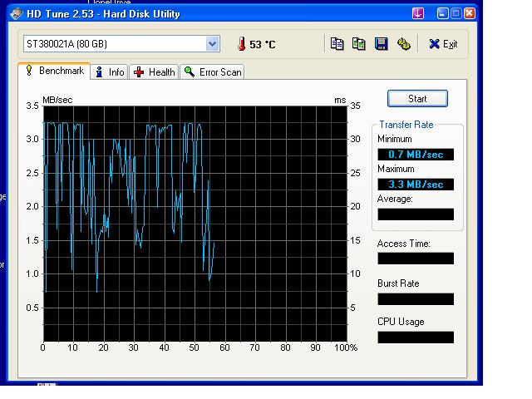Click the 53 °C temperature reading

(x=263, y=44)
